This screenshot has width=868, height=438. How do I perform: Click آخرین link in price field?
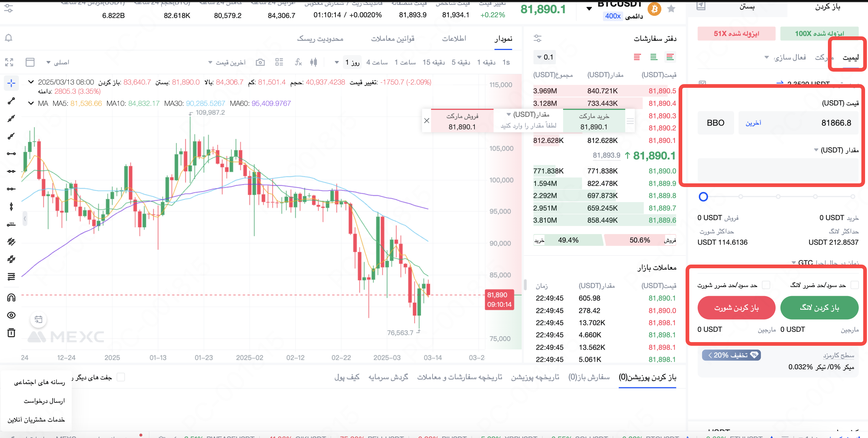point(753,123)
